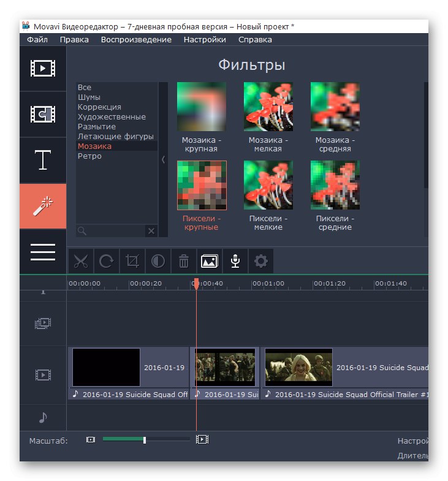The image size is (448, 481).
Task: Click audio strip '2016-01-19 Sui' of middle clip
Action: click(x=225, y=394)
